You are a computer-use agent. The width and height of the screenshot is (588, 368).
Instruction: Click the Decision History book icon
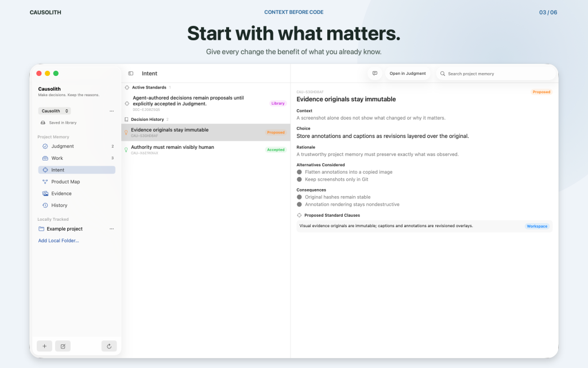tap(126, 120)
